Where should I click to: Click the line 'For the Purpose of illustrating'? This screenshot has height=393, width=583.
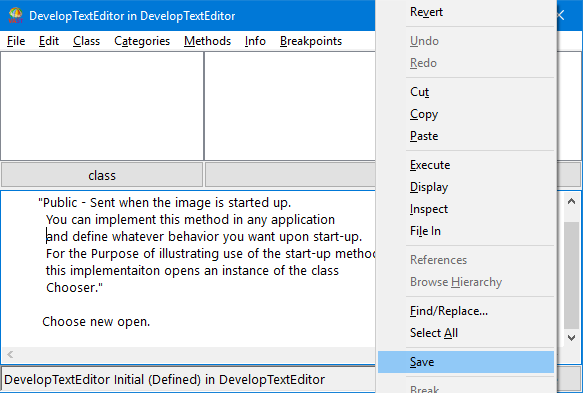[x=210, y=254]
